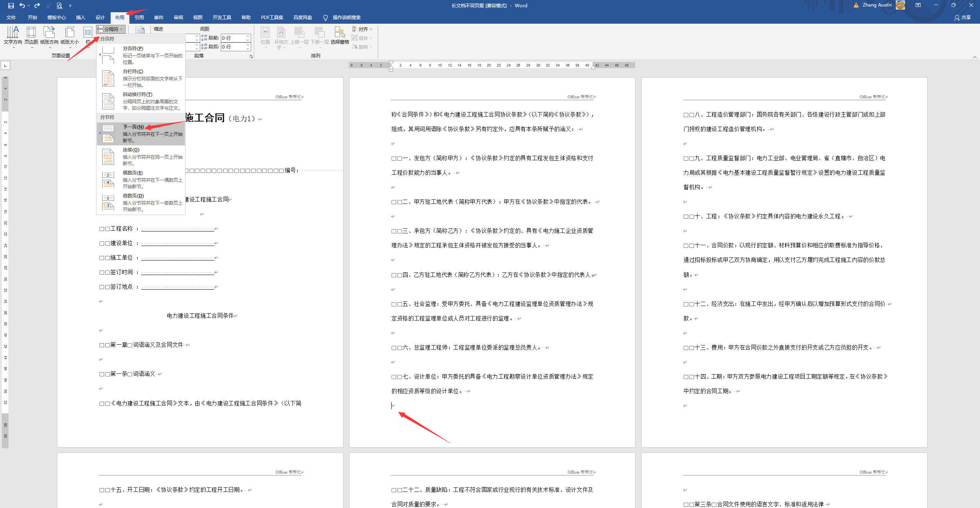Click the 段前 spacing input field

(233, 38)
